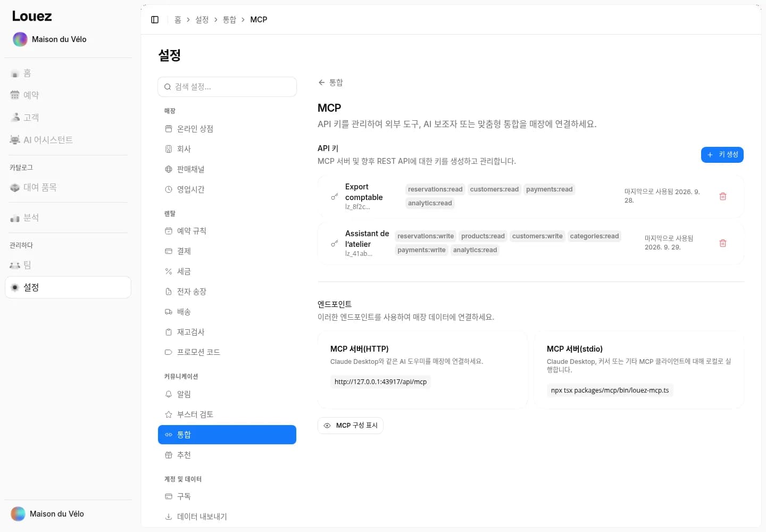Click the 키 생성 button
Viewport: 766px width, 532px height.
[x=722, y=155]
